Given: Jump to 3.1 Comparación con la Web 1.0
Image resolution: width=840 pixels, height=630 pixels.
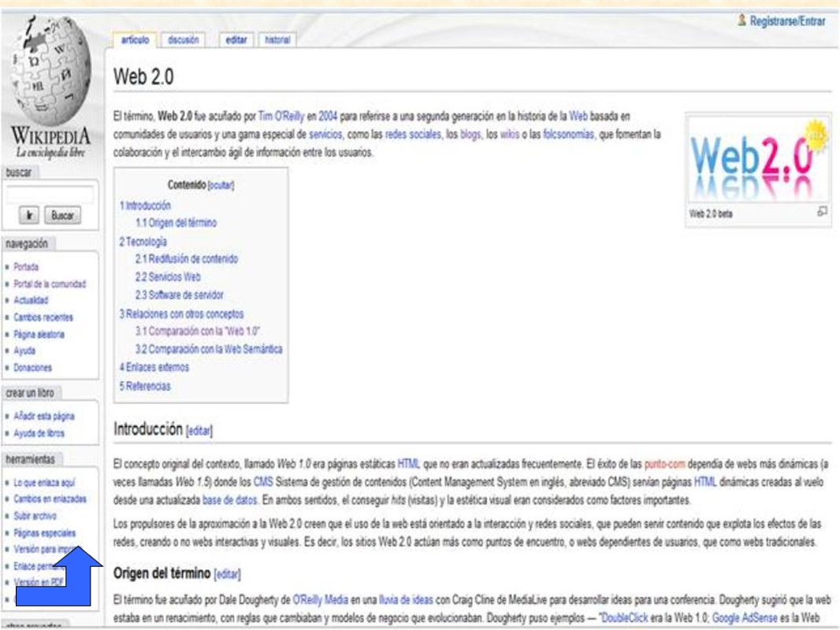Looking at the screenshot, I should pos(198,331).
